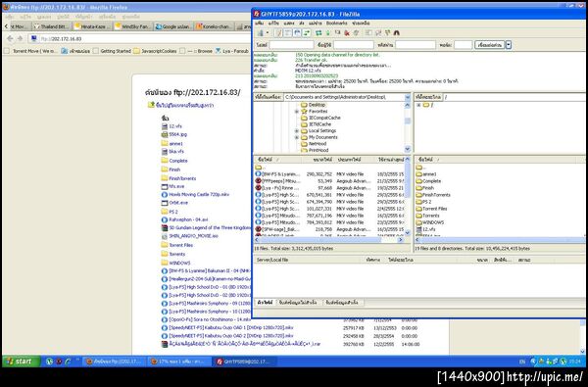Open the Bookmarks menu in FileZilla
588x387 pixels.
click(336, 24)
